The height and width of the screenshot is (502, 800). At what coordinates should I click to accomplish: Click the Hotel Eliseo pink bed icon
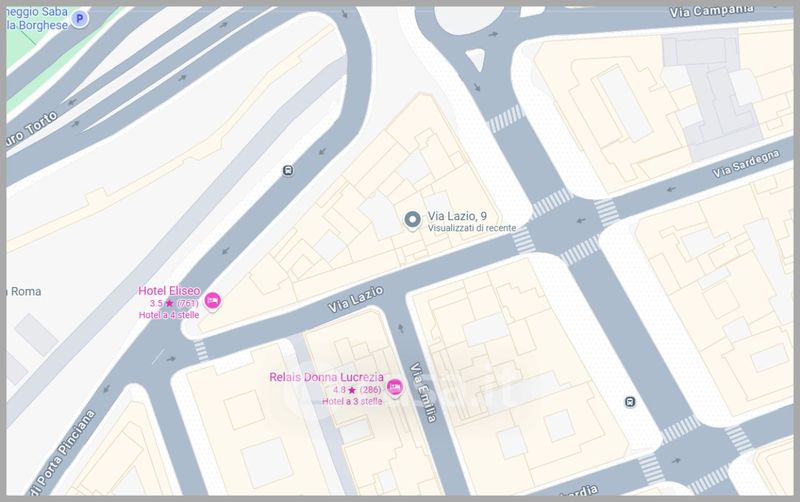click(x=211, y=300)
